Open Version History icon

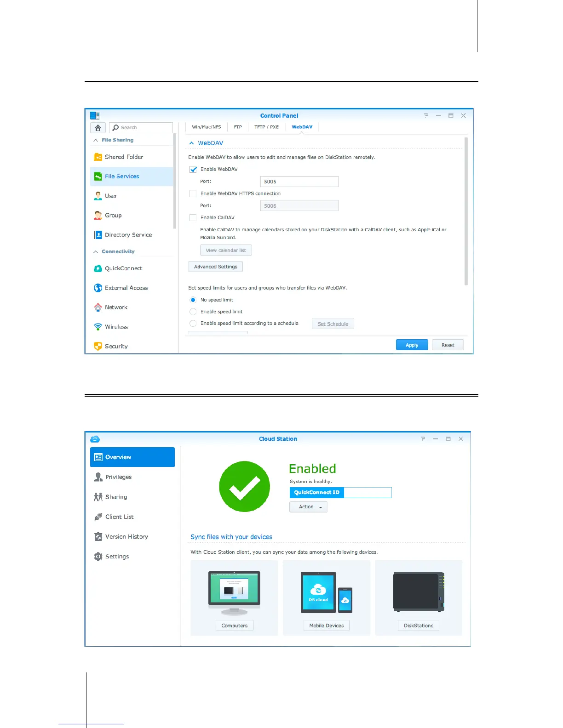98,536
